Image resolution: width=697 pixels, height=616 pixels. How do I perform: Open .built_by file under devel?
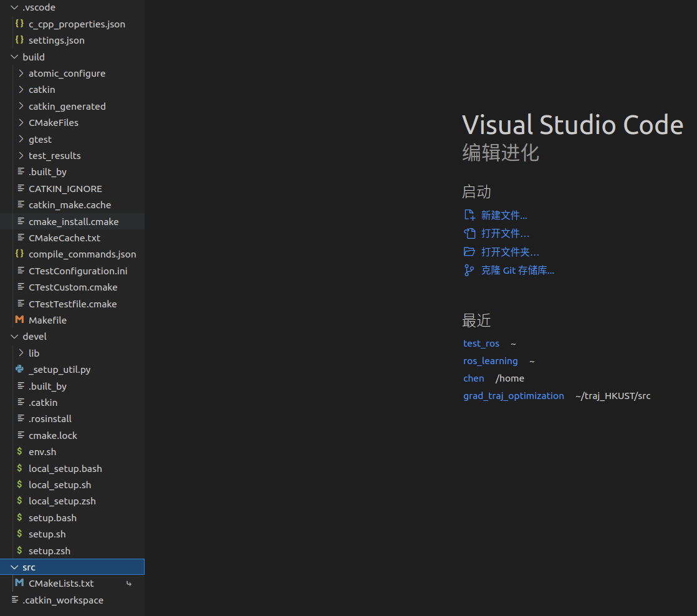47,386
